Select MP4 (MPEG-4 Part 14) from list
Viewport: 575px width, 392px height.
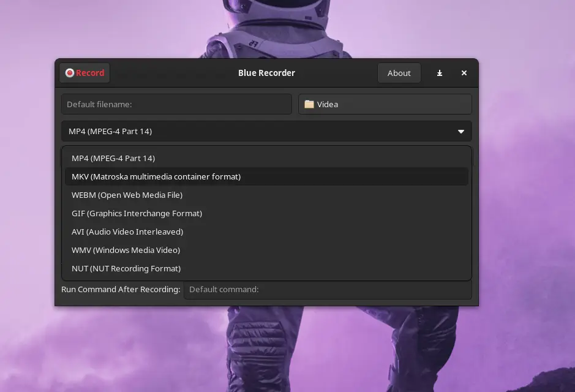click(266, 158)
